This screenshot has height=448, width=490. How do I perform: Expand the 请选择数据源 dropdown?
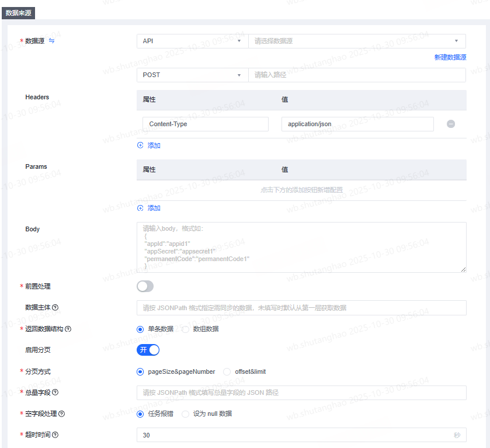click(x=357, y=41)
